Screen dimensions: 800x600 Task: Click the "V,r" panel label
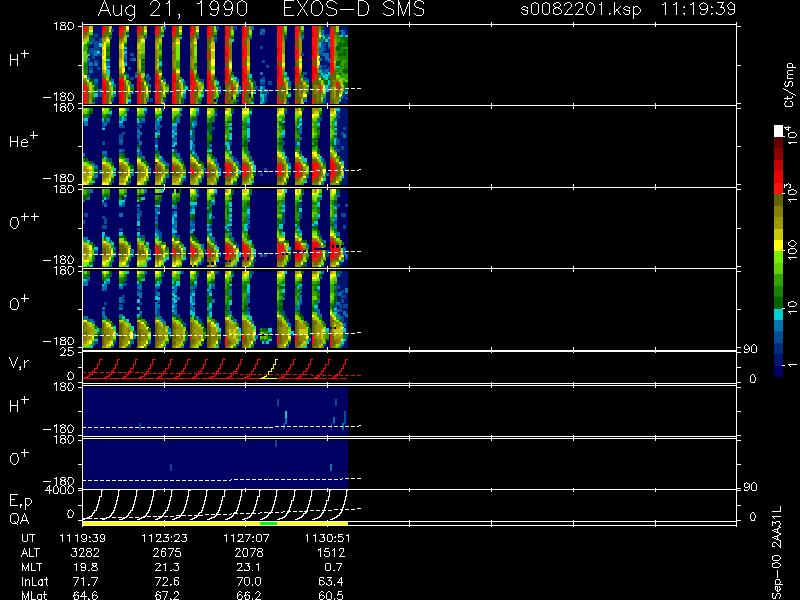coord(19,363)
